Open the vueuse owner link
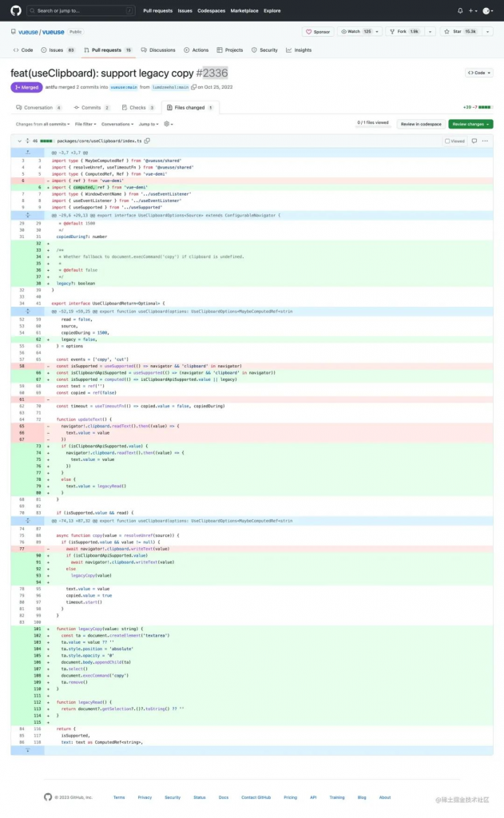The width and height of the screenshot is (504, 818). [x=28, y=32]
